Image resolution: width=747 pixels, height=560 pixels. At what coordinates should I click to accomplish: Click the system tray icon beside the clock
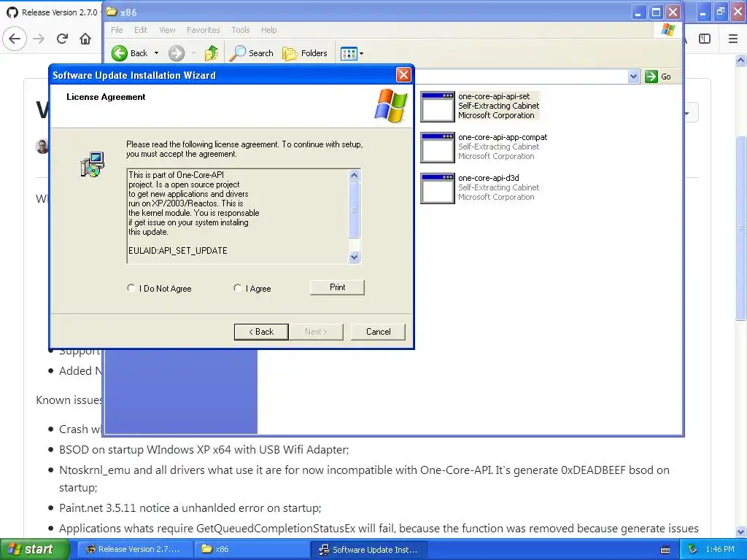pos(692,550)
